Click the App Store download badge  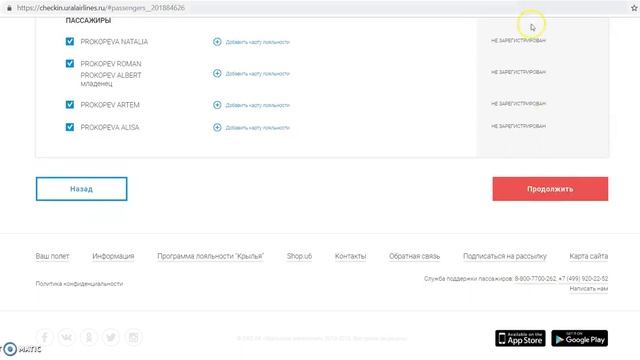(x=520, y=338)
